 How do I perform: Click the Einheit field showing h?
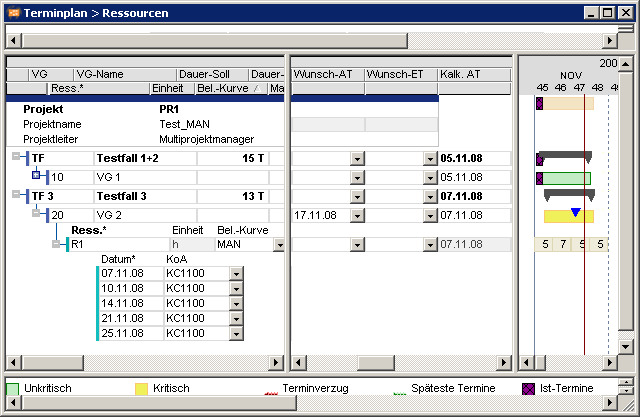(191, 244)
